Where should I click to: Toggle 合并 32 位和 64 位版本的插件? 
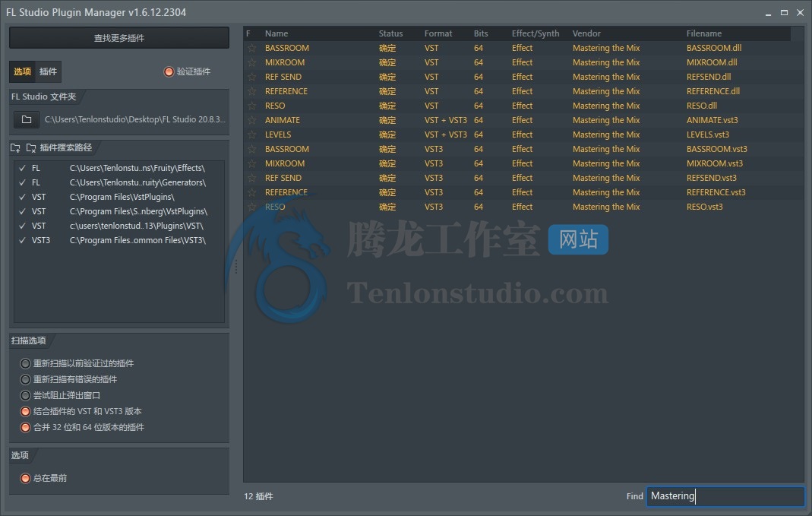click(25, 427)
